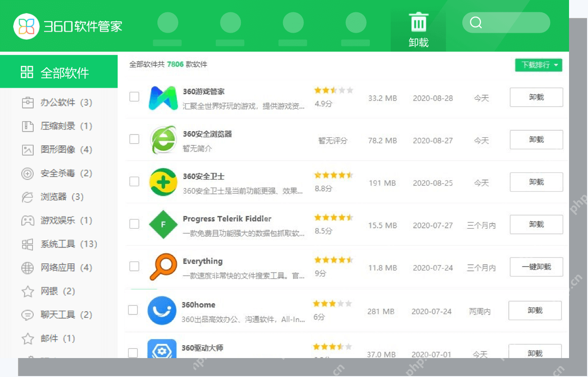Open the 网银 star category icon
Screen dimensions: 588x377
[28, 291]
